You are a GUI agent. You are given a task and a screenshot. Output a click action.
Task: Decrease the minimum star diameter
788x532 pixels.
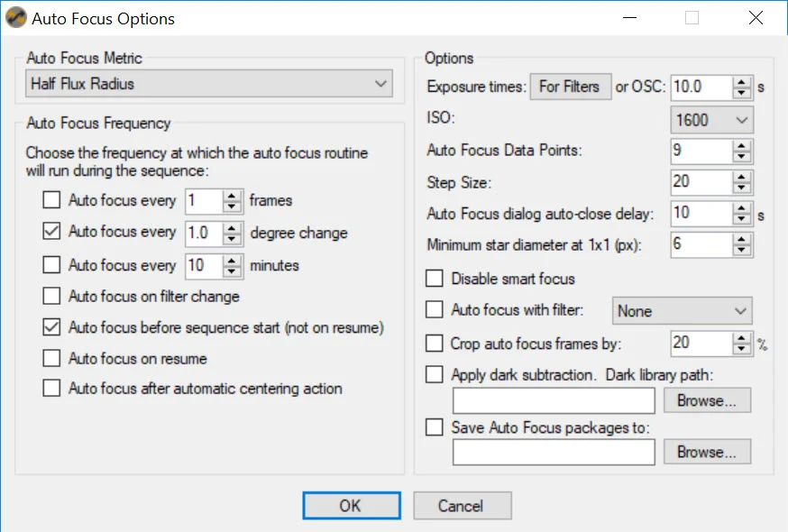pyautogui.click(x=742, y=250)
